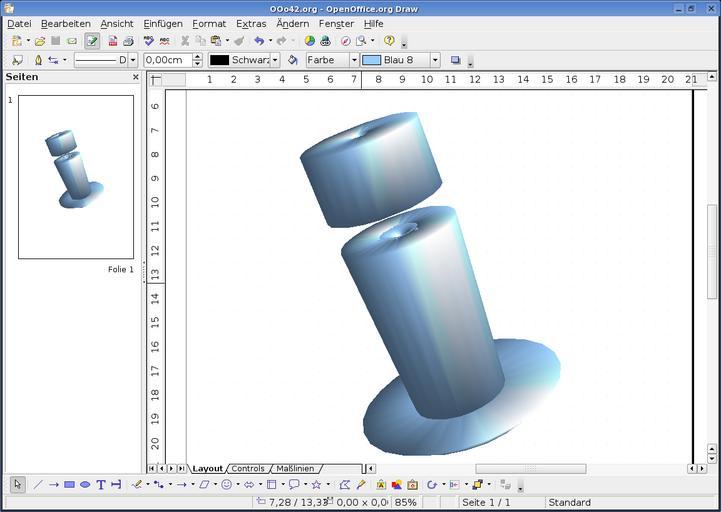This screenshot has height=512, width=721.
Task: Toggle the shadow button in the line toolbar
Action: click(x=456, y=60)
